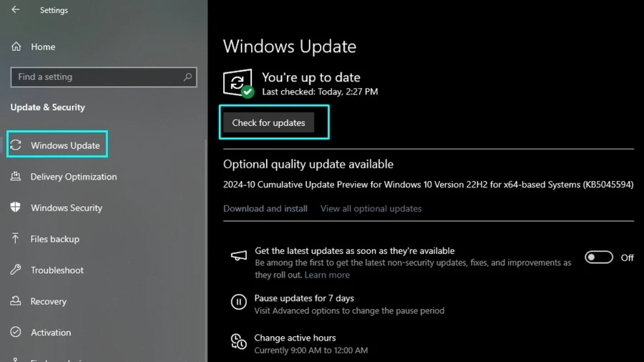The width and height of the screenshot is (644, 362).
Task: Open the Troubleshoot page
Action: [57, 270]
